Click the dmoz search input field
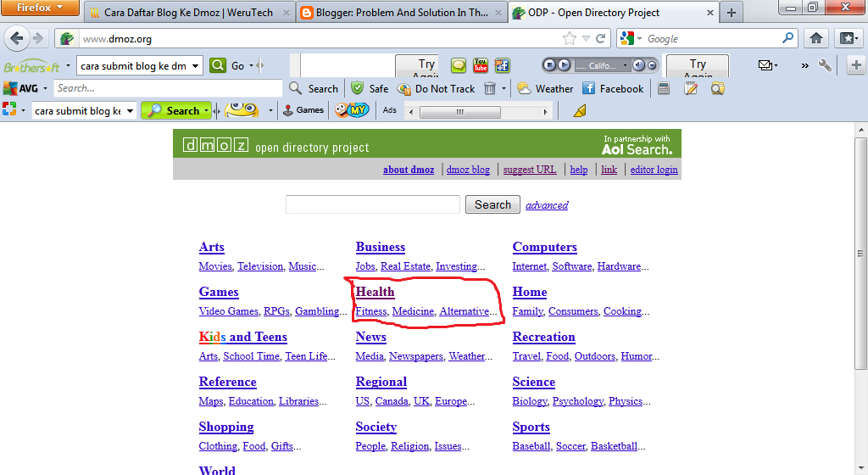The image size is (868, 475). coord(373,204)
